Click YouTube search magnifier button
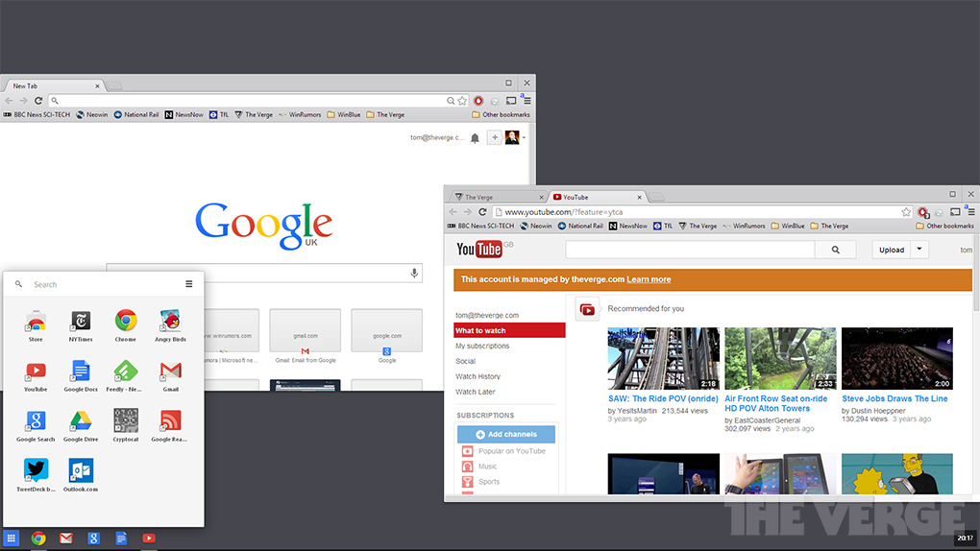 [x=836, y=250]
